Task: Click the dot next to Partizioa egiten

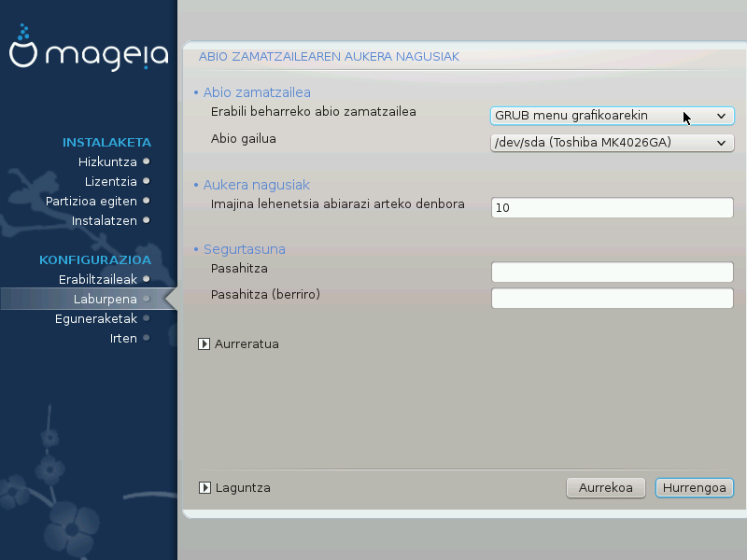Action: coord(147,201)
